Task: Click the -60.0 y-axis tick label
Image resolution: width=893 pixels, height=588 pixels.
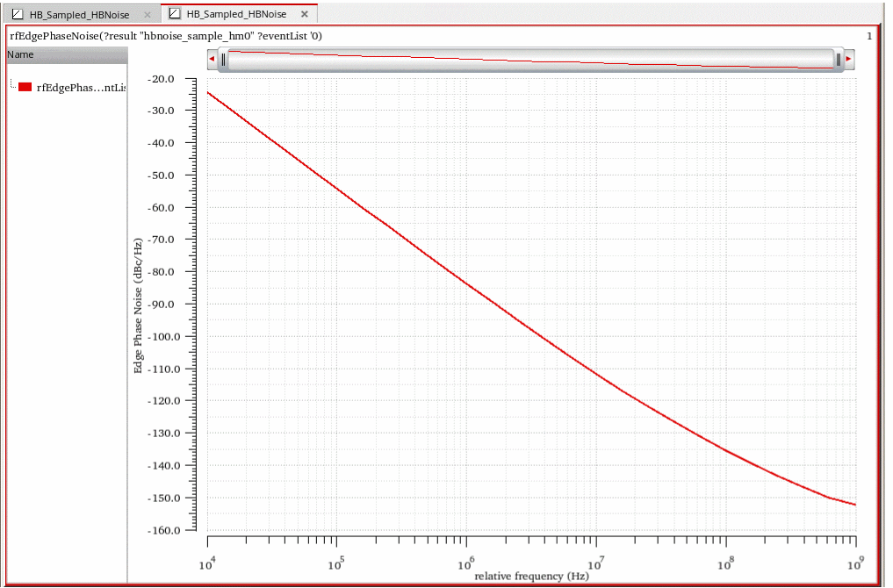Action: coord(161,208)
